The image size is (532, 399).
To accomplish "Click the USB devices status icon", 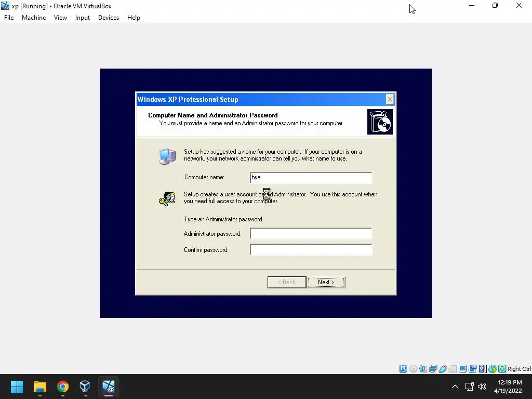I will click(443, 369).
